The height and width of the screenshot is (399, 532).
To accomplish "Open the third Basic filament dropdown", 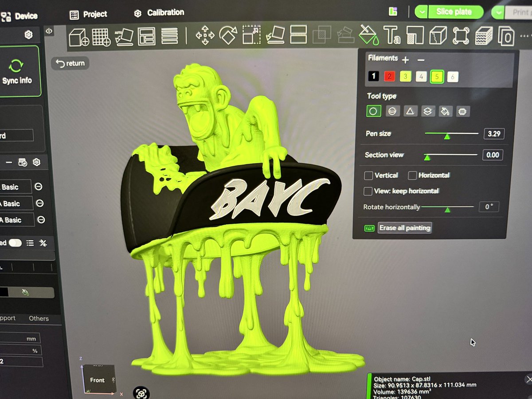I will [17, 220].
